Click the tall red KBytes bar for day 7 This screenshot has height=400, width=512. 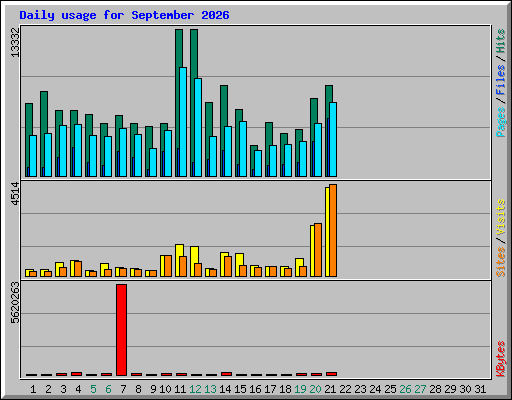coord(121,330)
